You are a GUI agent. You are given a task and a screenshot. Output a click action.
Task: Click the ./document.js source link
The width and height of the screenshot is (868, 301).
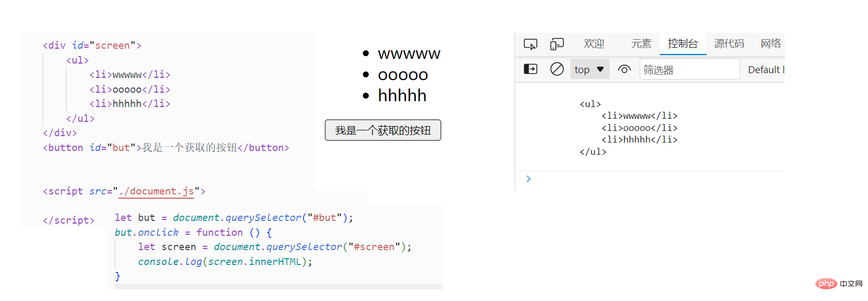pos(157,191)
